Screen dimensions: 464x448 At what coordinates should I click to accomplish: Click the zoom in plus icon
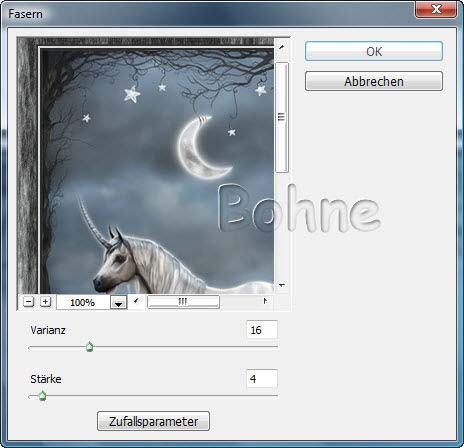[x=45, y=302]
